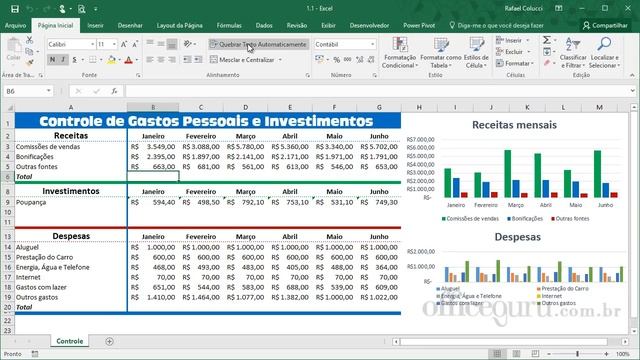Click the Comma thousands separator icon
This screenshot has height=360, width=640.
pyautogui.click(x=348, y=60)
